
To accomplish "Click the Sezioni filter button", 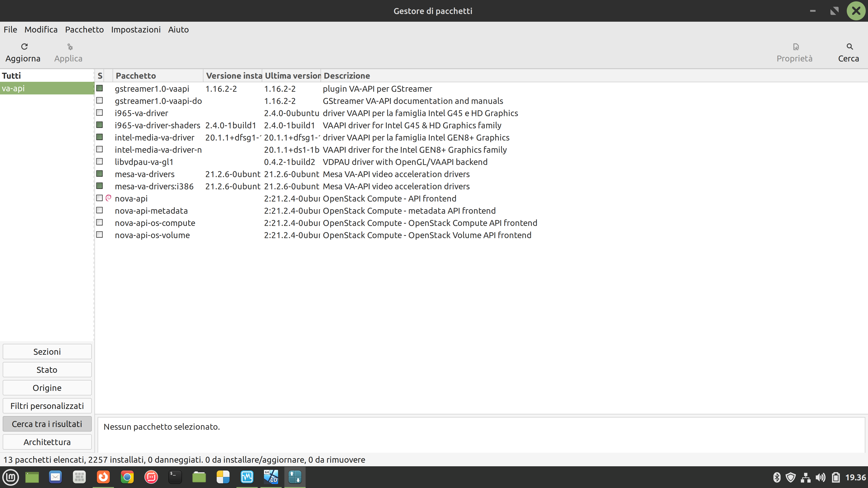I will 47,352.
